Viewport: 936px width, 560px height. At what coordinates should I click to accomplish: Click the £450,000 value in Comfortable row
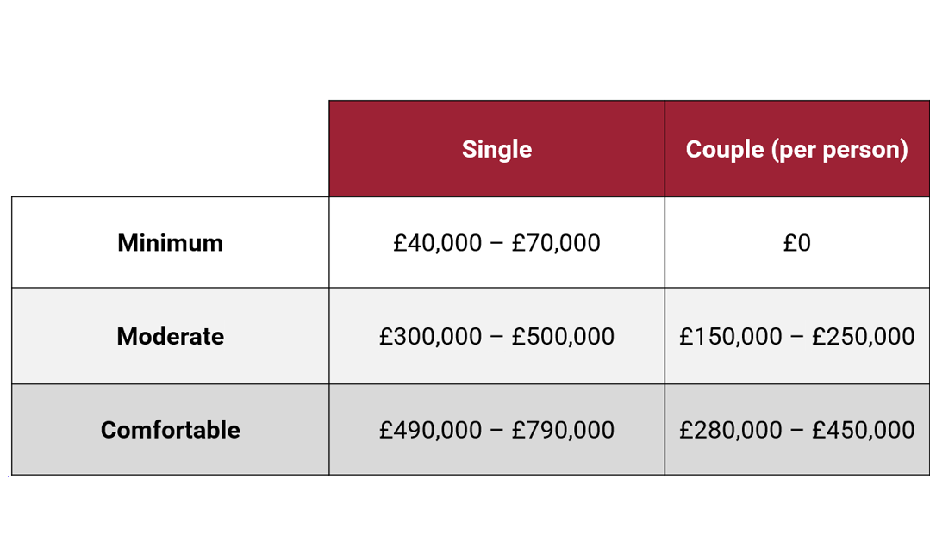(x=864, y=431)
